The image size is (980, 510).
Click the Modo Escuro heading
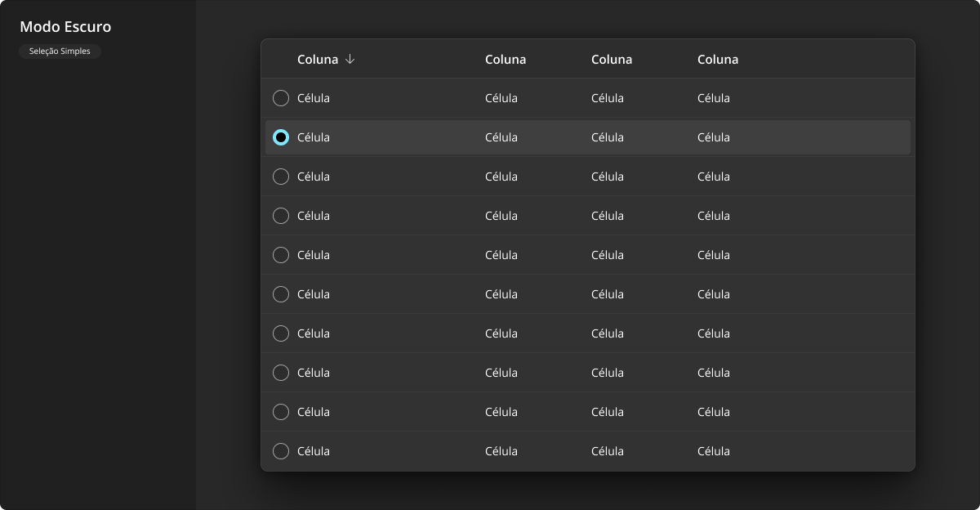[x=65, y=27]
